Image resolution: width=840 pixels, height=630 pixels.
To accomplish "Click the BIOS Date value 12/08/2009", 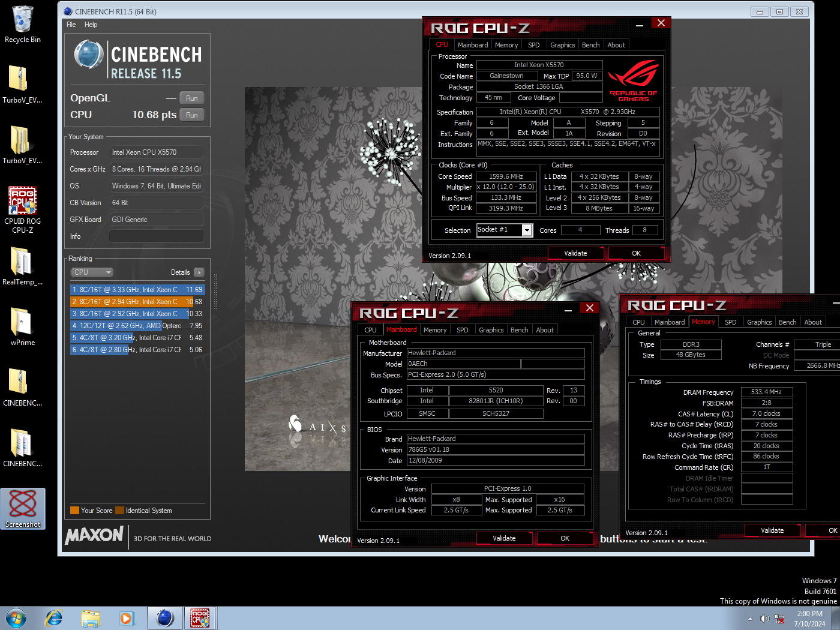I will (496, 460).
